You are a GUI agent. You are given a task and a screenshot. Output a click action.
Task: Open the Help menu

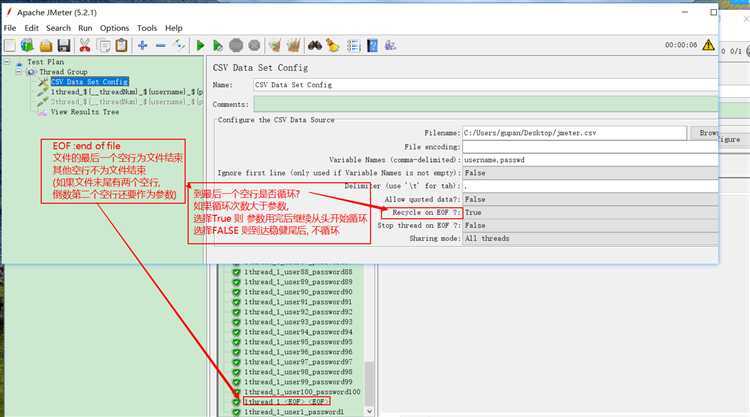pos(174,28)
